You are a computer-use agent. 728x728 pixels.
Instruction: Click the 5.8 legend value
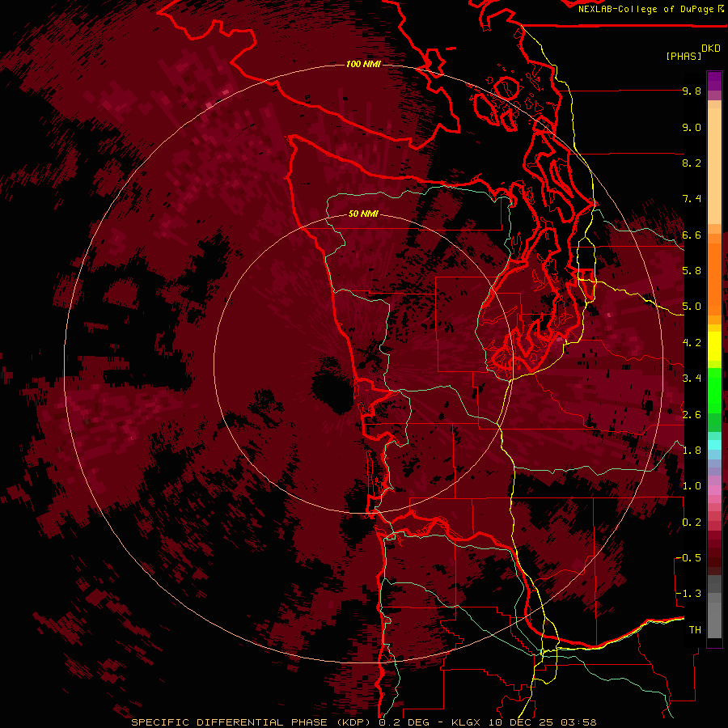click(692, 271)
